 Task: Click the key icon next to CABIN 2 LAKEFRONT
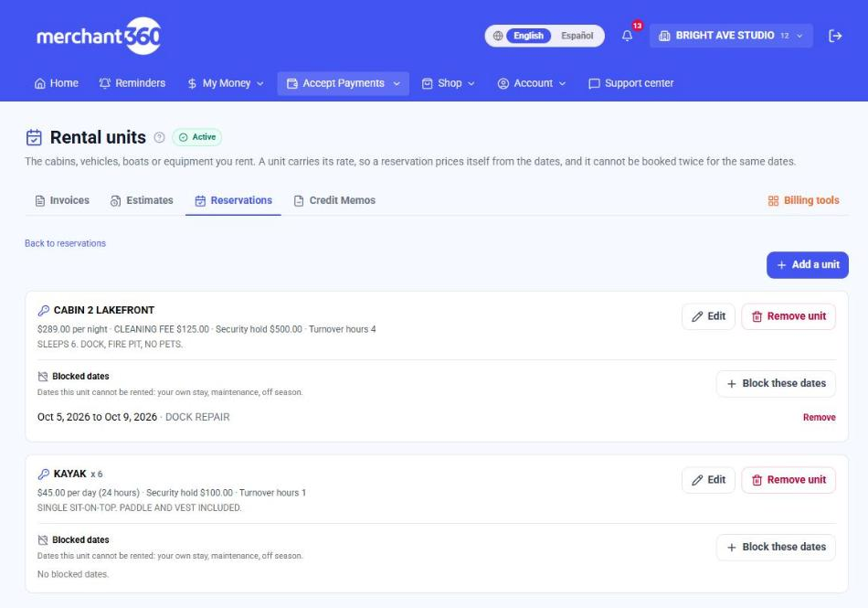pos(43,310)
